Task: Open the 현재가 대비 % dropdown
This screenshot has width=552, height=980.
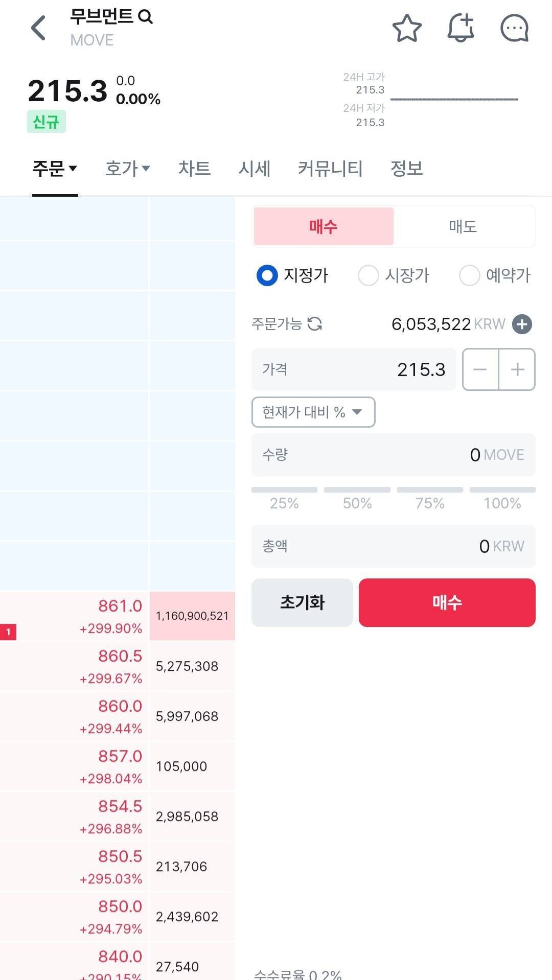Action: point(312,412)
